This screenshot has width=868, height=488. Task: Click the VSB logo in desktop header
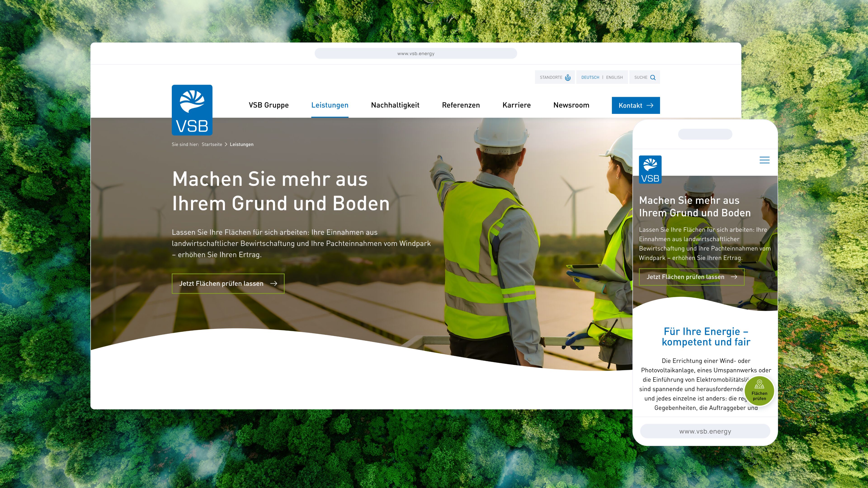[x=192, y=110]
